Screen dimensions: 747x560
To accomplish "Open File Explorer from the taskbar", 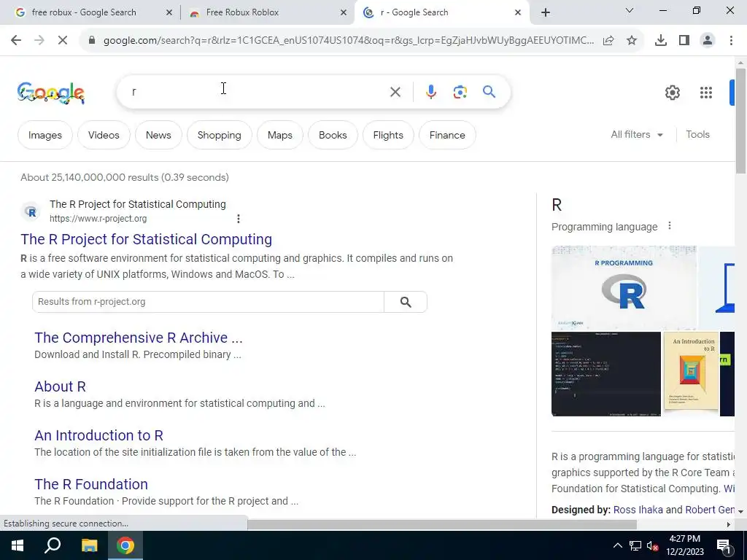I will tap(89, 545).
